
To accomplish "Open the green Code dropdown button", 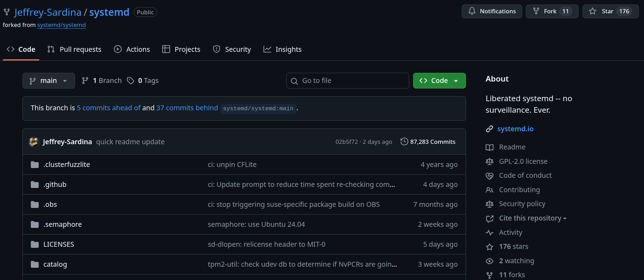I will [x=439, y=81].
